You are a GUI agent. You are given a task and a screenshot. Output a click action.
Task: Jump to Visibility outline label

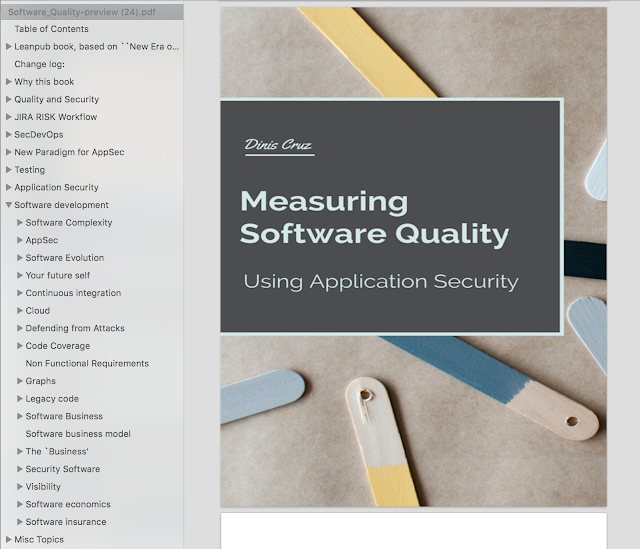click(43, 487)
